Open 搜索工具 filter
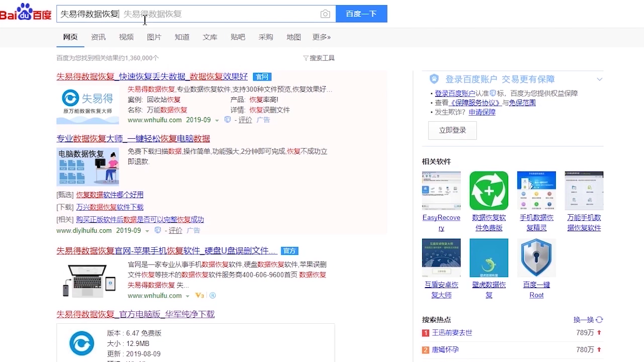 pyautogui.click(x=319, y=58)
